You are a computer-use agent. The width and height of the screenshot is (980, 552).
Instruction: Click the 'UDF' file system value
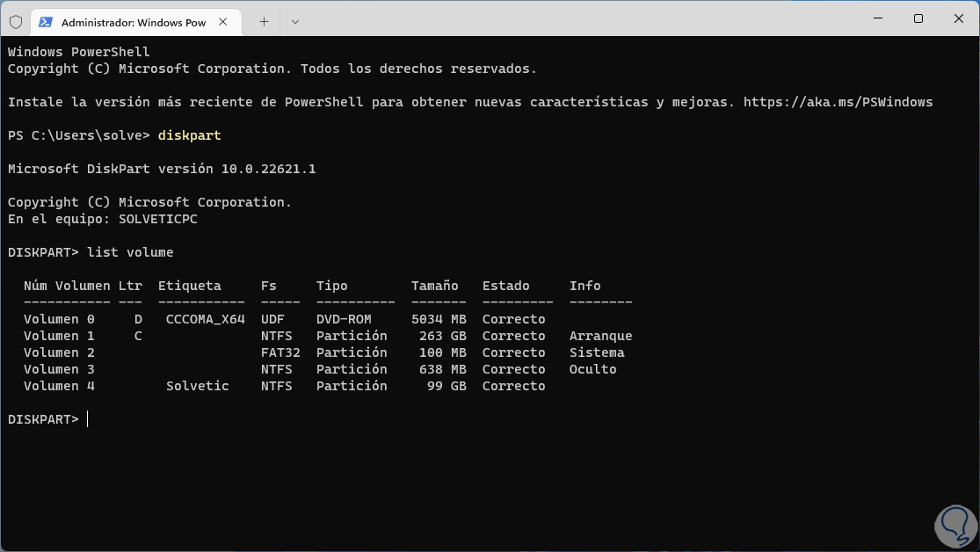click(272, 319)
